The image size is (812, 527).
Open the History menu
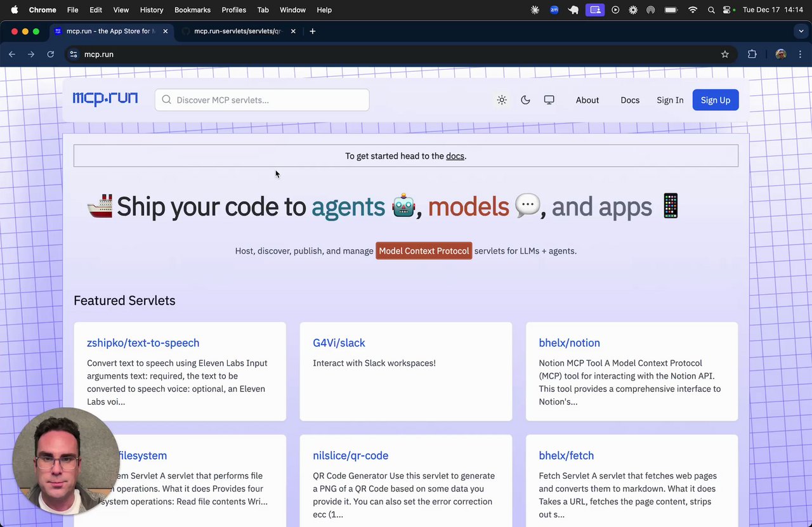click(x=152, y=10)
